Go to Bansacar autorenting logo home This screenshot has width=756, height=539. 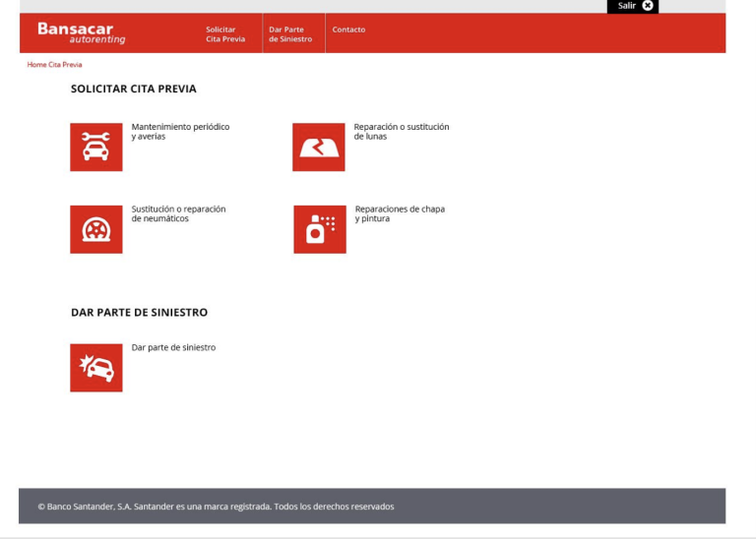(x=82, y=32)
